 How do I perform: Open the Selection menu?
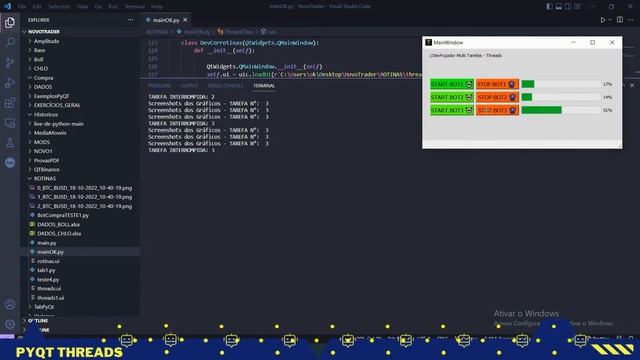coord(59,7)
